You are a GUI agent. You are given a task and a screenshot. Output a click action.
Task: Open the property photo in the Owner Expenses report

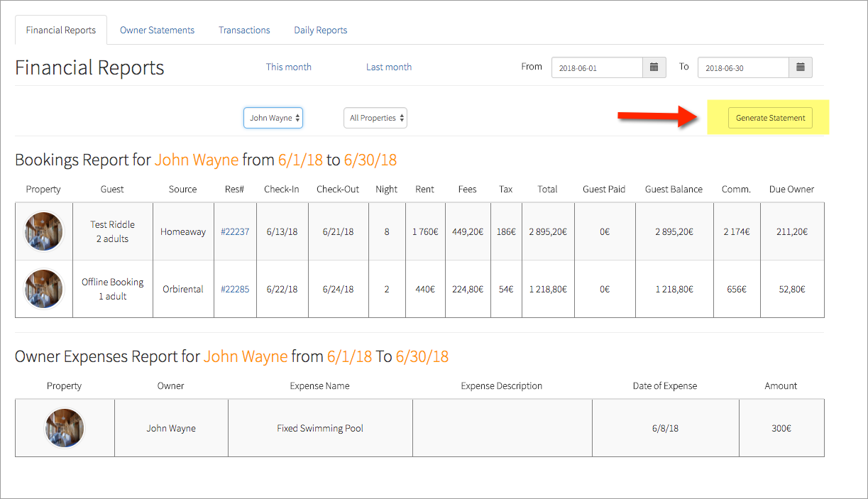64,427
